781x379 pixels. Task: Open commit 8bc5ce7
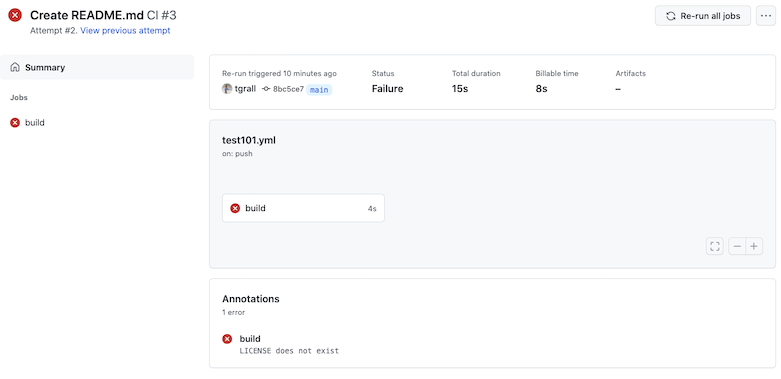[x=288, y=89]
